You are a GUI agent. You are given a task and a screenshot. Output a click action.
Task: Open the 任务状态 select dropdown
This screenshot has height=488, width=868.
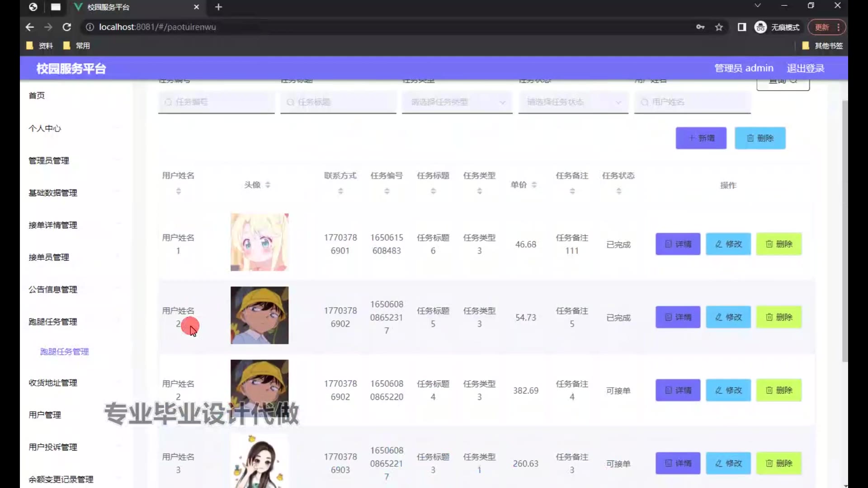pyautogui.click(x=573, y=102)
